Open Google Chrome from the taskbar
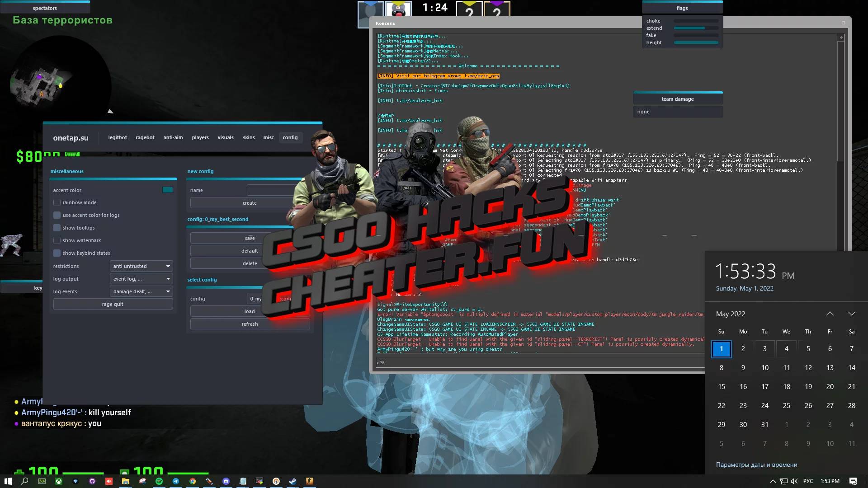The image size is (868, 488). click(192, 481)
